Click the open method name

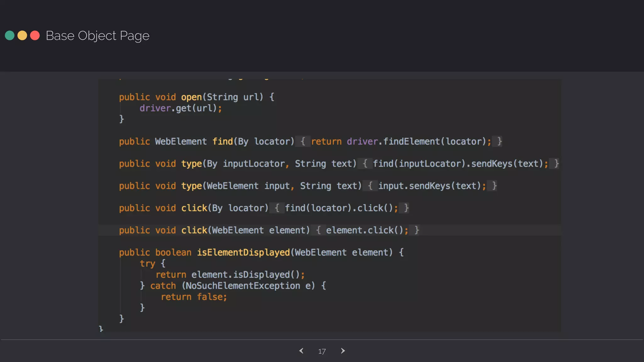(x=191, y=97)
